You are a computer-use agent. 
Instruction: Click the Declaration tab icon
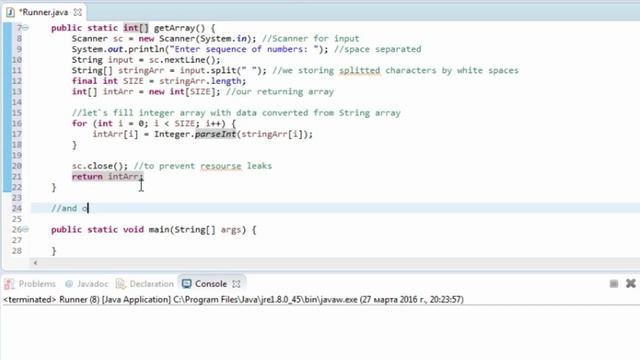click(x=120, y=284)
